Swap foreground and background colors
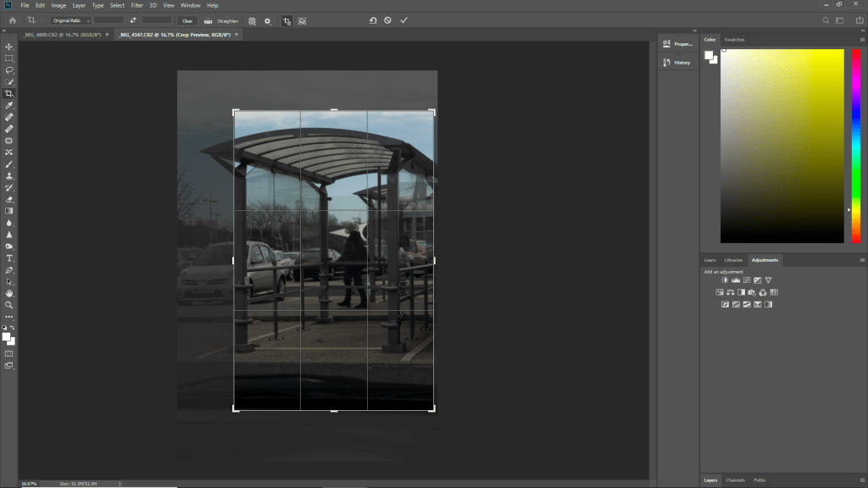 pyautogui.click(x=13, y=327)
